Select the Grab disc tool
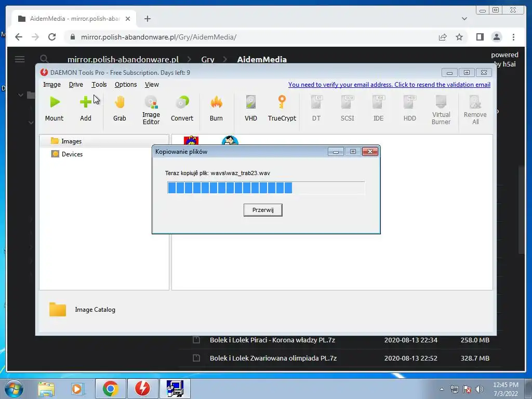532x399 pixels. tap(119, 109)
